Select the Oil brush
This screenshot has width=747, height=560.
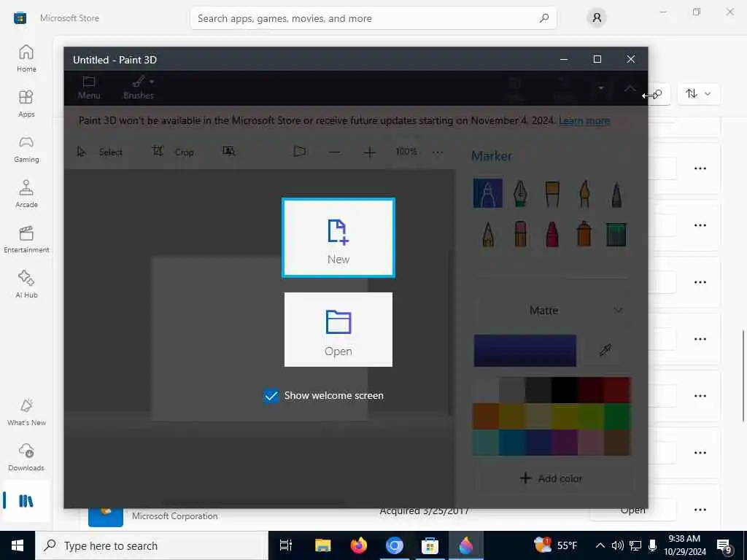click(552, 193)
